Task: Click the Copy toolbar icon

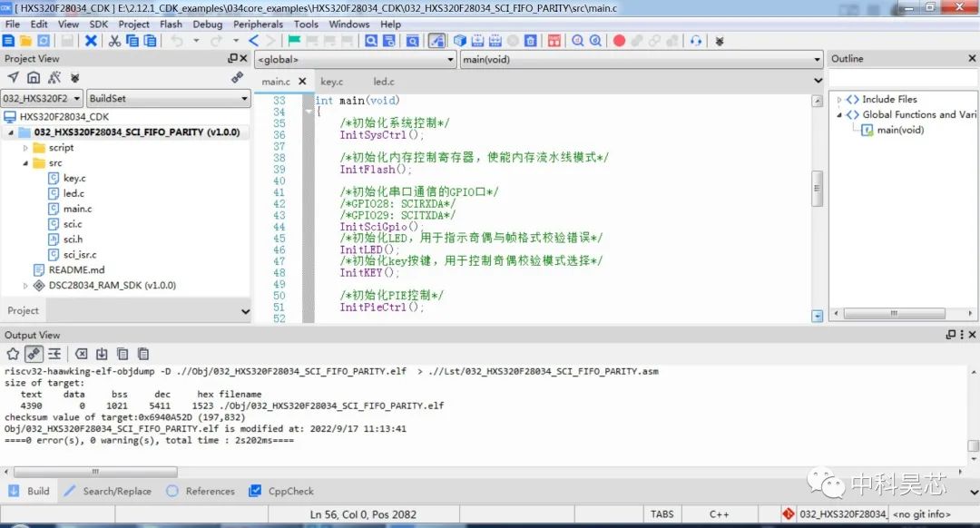Action: click(x=132, y=41)
